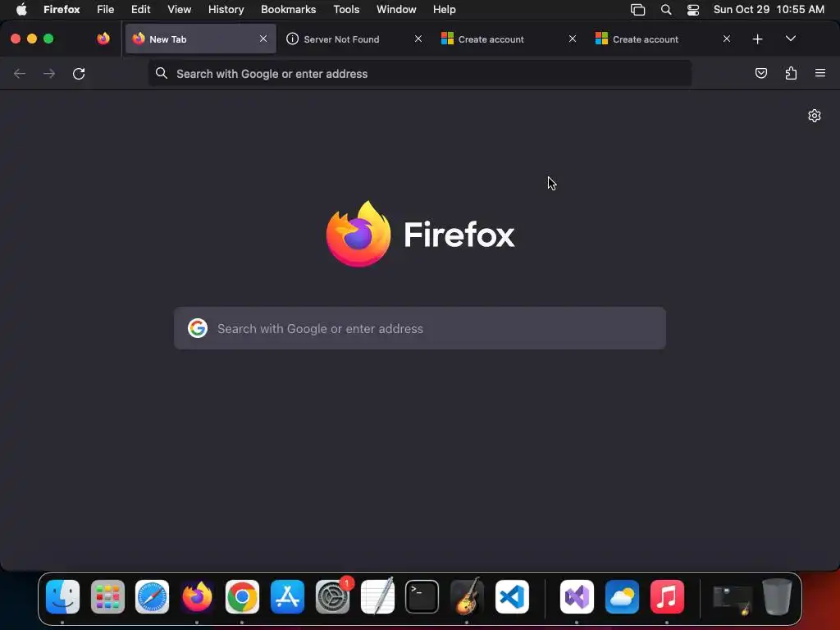
Task: Go forward using the forward arrow
Action: pos(49,73)
